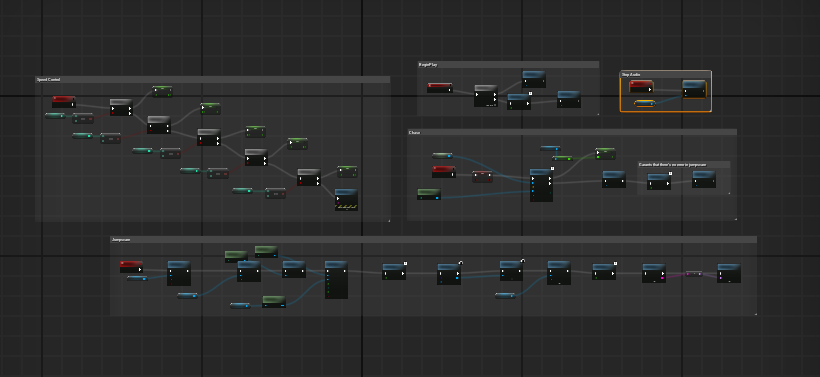Select the Stop Audio comment box title
Image resolution: width=820 pixels, height=377 pixels.
tap(631, 74)
